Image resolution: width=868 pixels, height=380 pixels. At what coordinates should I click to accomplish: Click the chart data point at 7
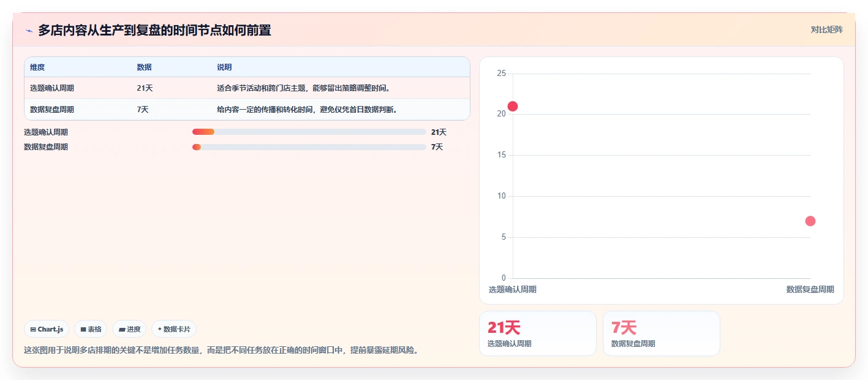(x=810, y=221)
